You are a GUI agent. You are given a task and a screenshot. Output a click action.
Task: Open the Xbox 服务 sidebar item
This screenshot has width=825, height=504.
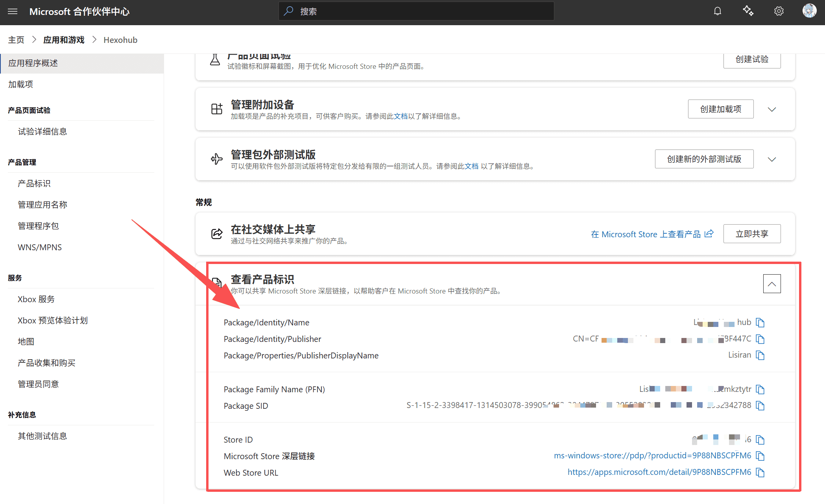tap(36, 299)
